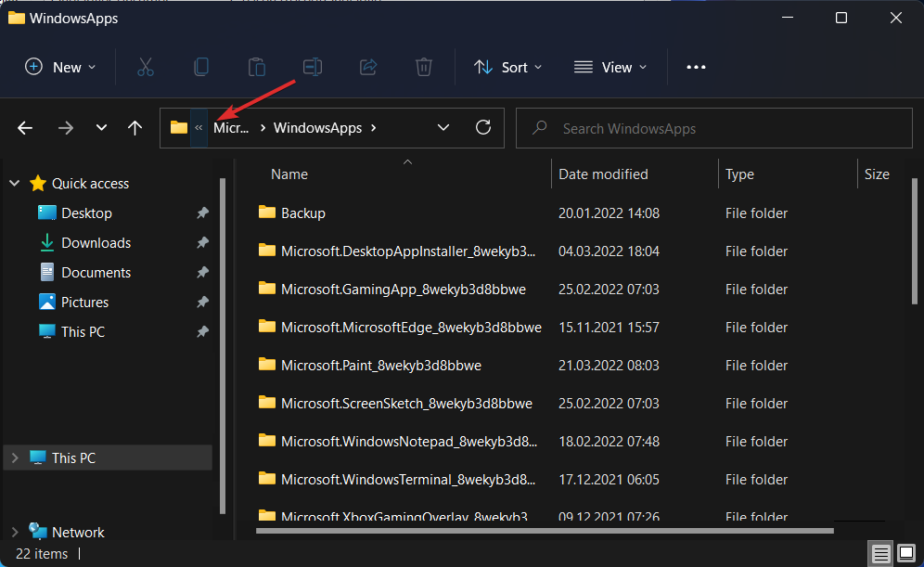The image size is (924, 567).
Task: Open the View dropdown
Action: (610, 67)
